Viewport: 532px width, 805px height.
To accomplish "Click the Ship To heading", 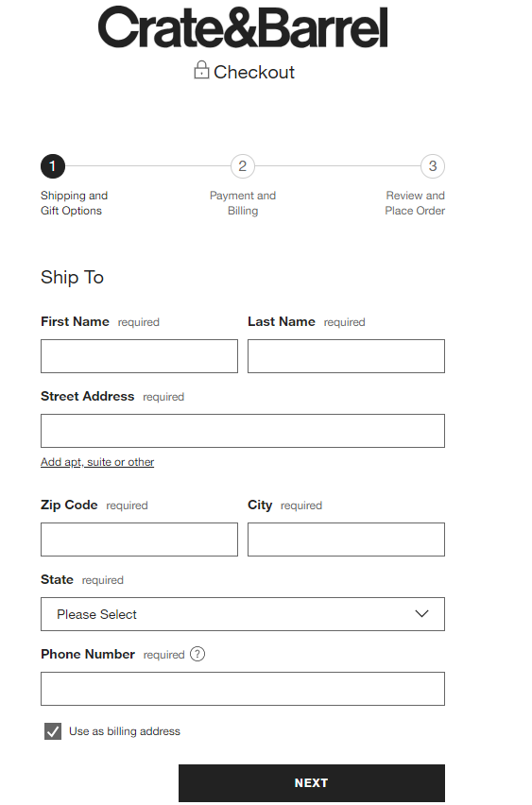I will click(73, 277).
